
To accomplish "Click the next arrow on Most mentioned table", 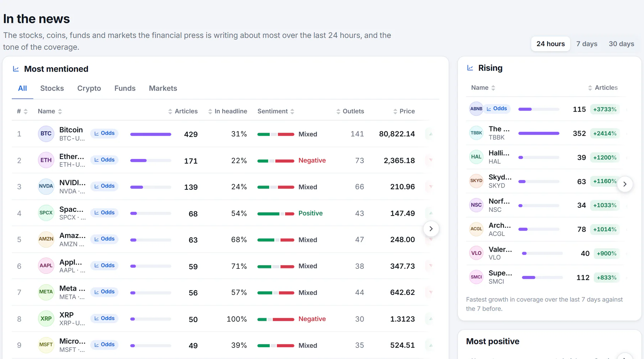I will [431, 229].
